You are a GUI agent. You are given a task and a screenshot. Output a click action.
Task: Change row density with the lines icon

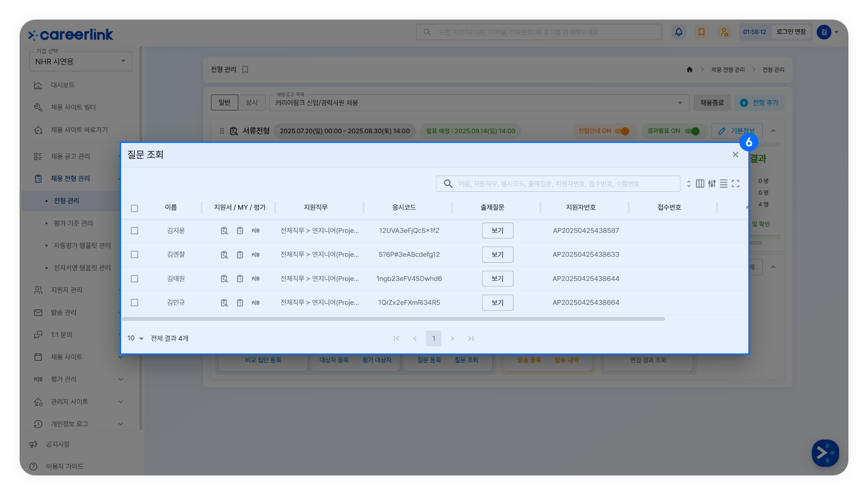[724, 183]
